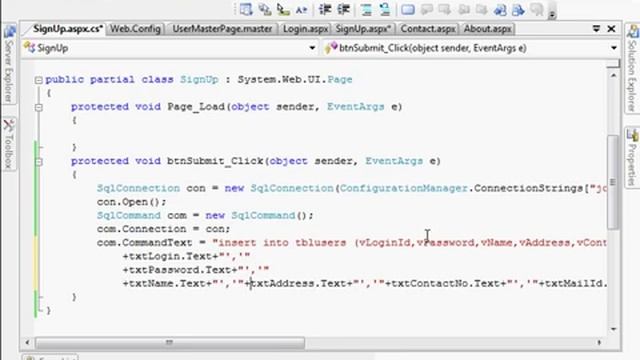Image resolution: width=640 pixels, height=360 pixels.
Task: Place cursor on the con.Open(); line
Action: coord(131,202)
